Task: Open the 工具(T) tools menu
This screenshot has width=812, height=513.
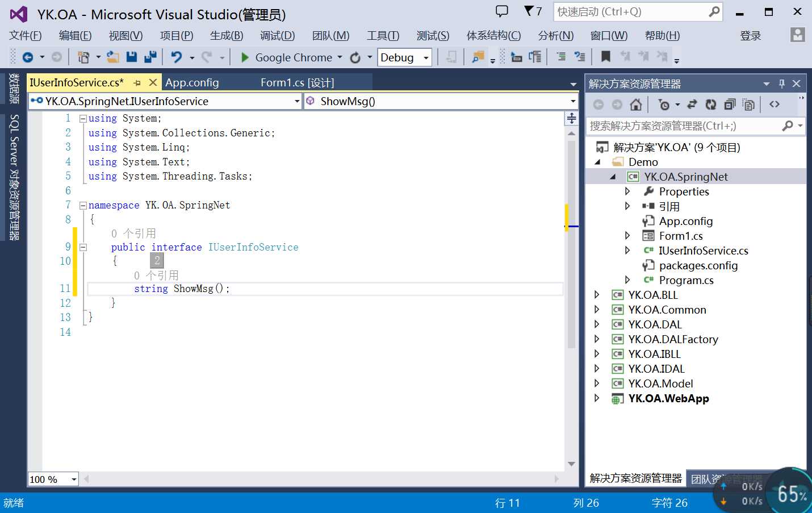Action: click(x=383, y=36)
